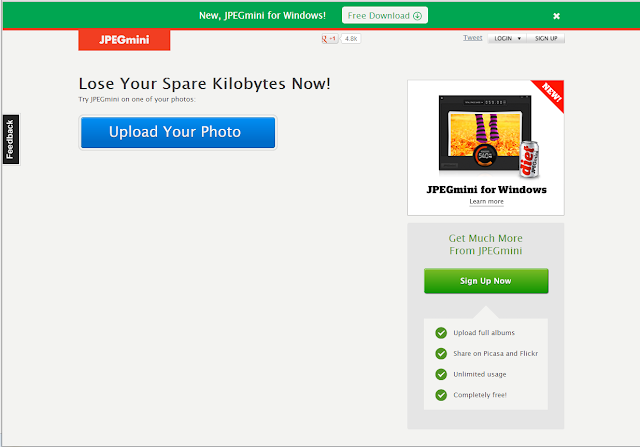Image resolution: width=640 pixels, height=447 pixels.
Task: Click the Google +1 button
Action: pos(329,39)
